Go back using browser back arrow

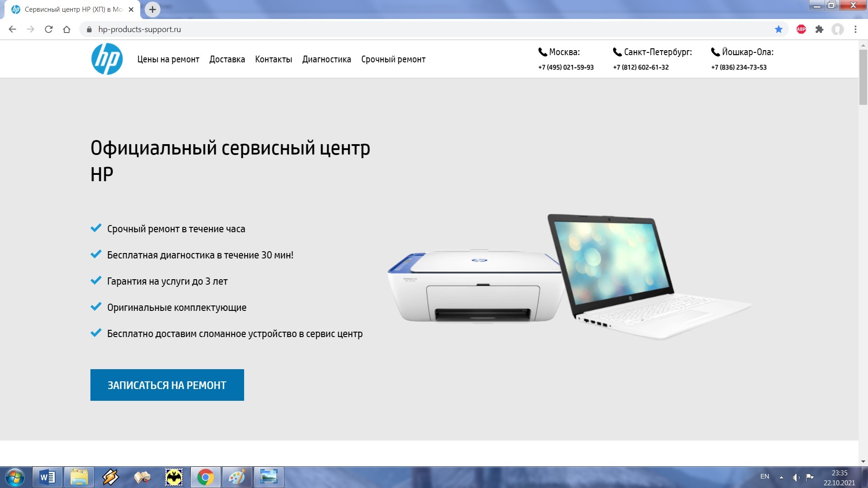[12, 29]
